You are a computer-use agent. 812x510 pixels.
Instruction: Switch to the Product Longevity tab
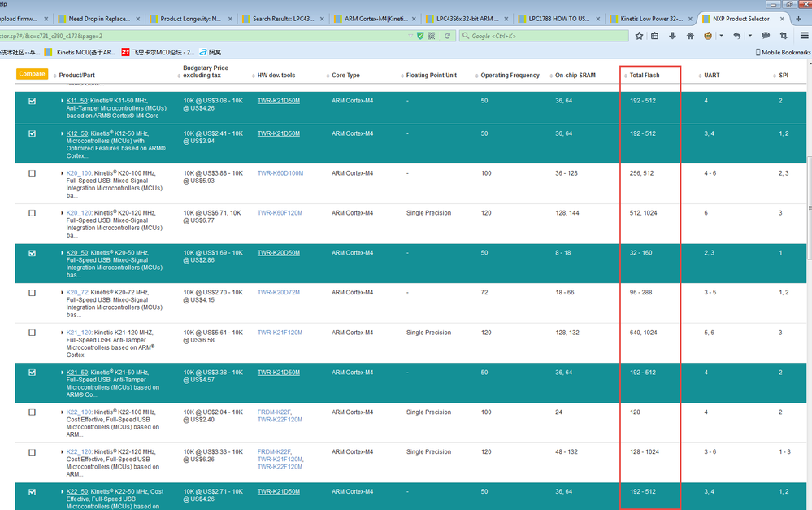pos(190,19)
